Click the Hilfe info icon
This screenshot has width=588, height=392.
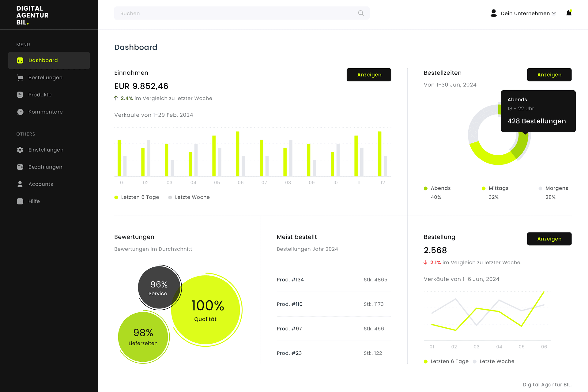pyautogui.click(x=20, y=201)
